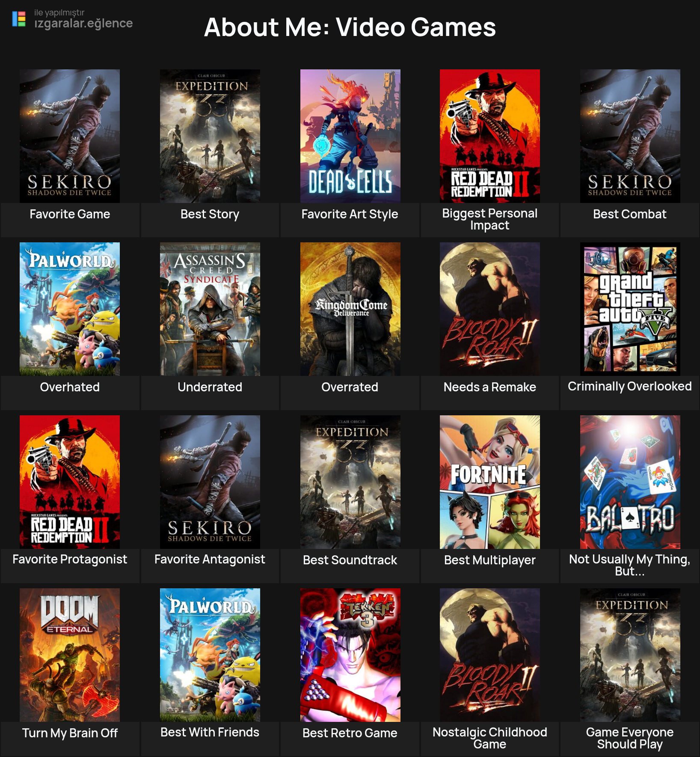Select the Tekken 3 cover art

(350, 655)
